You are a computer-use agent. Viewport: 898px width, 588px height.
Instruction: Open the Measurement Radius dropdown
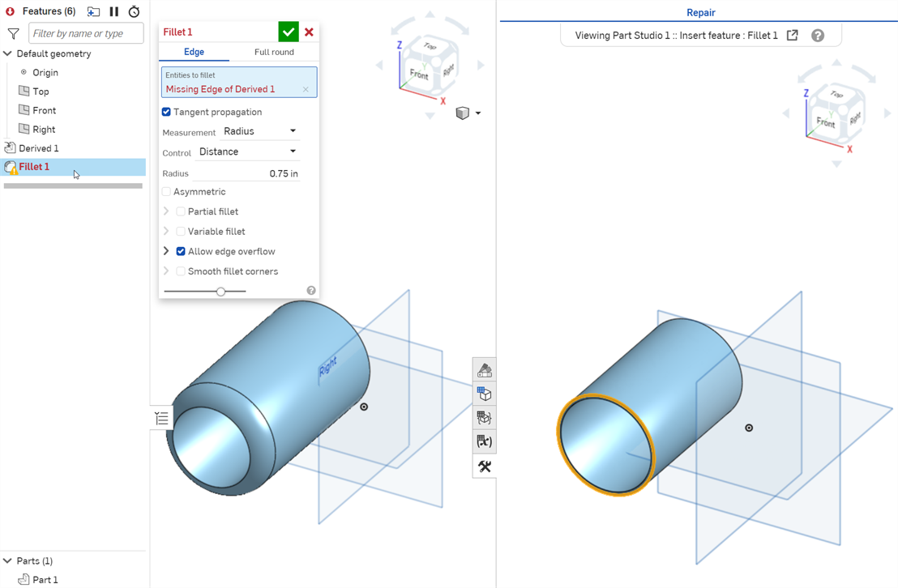click(x=259, y=131)
